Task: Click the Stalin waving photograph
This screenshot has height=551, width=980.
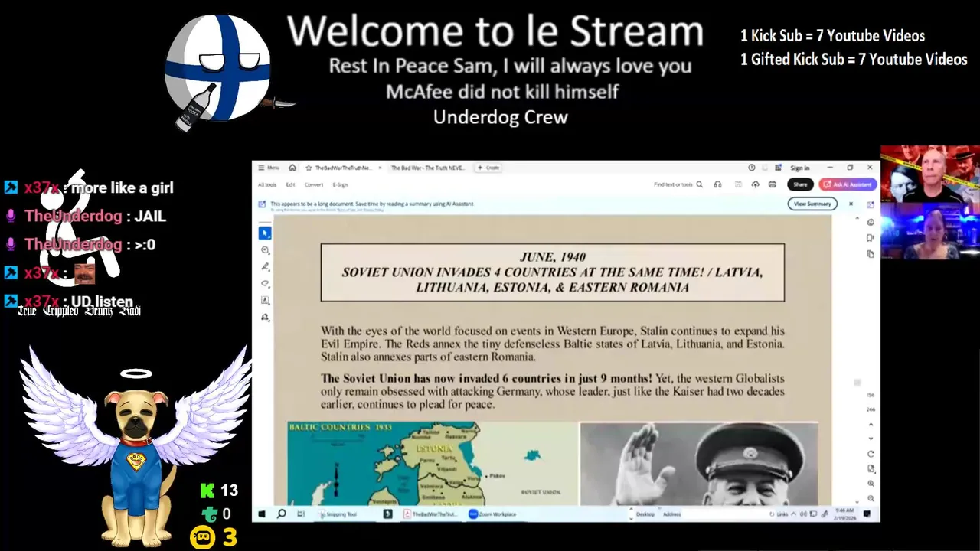Action: coord(698,463)
